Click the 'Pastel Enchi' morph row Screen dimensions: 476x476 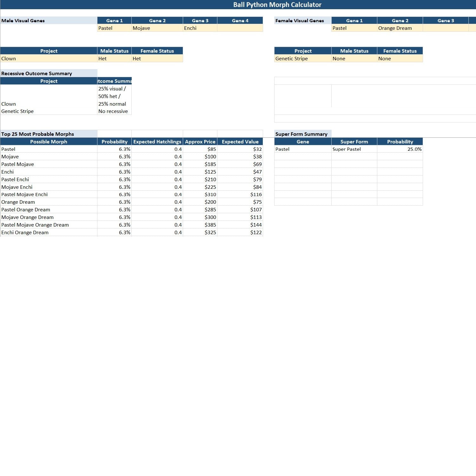pos(131,179)
